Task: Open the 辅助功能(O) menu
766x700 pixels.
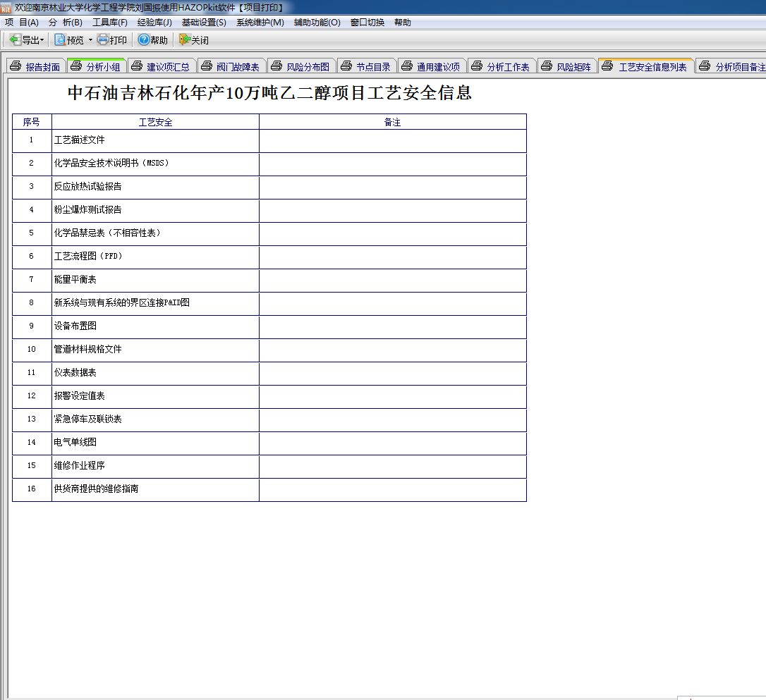Action: [x=317, y=23]
